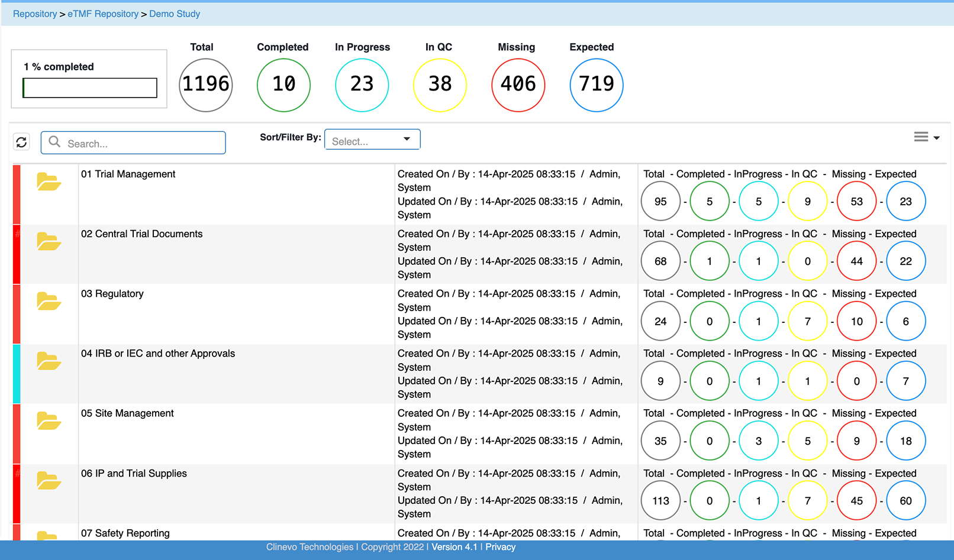Select the 01 Trial Management row name
Image resolution: width=954 pixels, height=560 pixels.
[x=128, y=174]
